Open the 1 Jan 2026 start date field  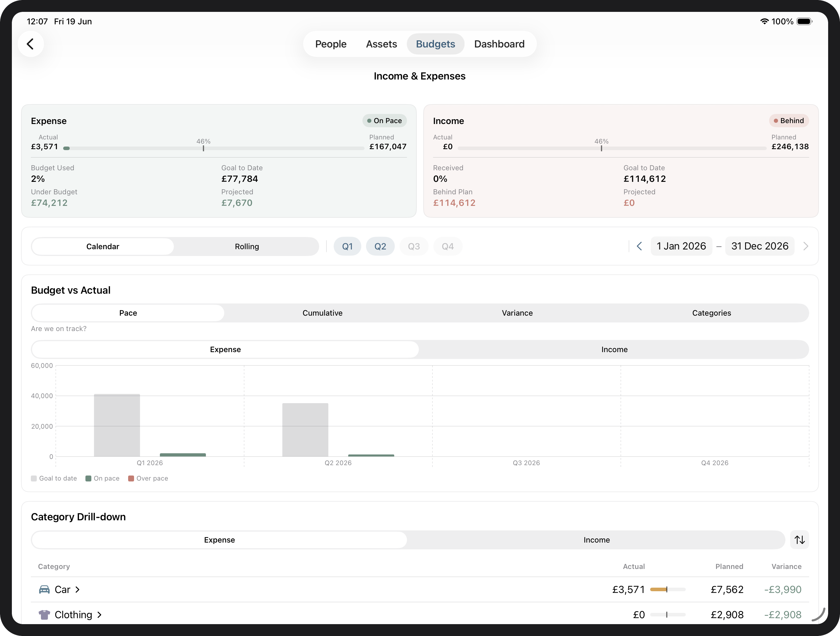click(681, 246)
